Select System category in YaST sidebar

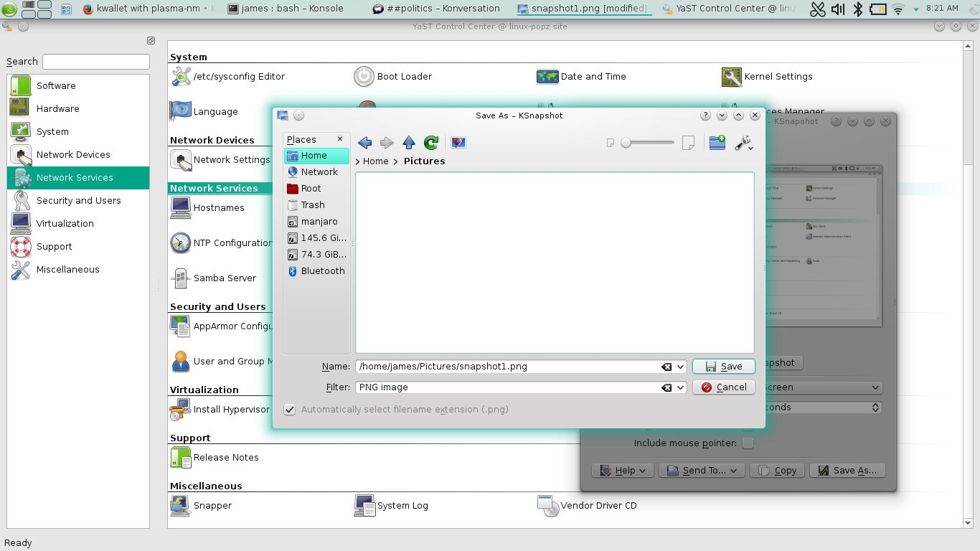[x=78, y=132]
